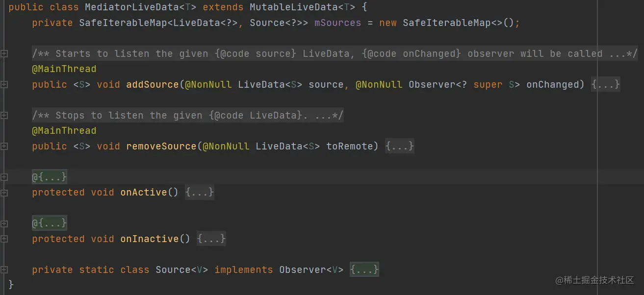Unfold the @{...} annotation placeholder preceding onActive
The image size is (644, 295).
pos(50,177)
